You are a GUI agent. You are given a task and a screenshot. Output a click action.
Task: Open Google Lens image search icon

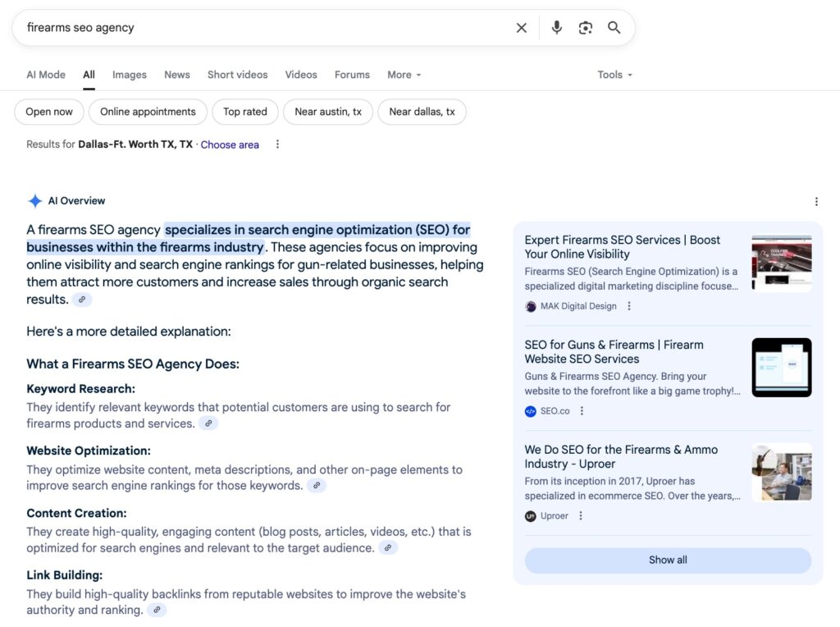586,28
